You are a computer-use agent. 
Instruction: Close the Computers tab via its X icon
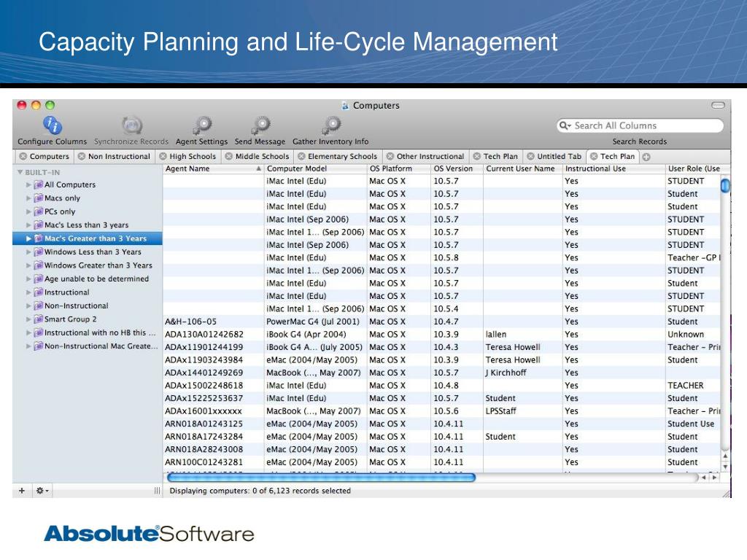(x=23, y=156)
